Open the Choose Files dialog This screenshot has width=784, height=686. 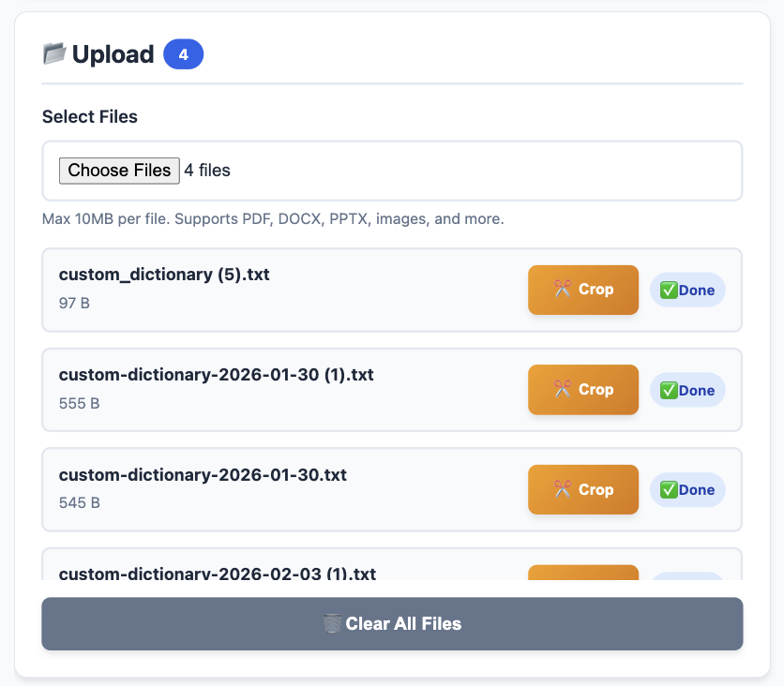pos(119,171)
